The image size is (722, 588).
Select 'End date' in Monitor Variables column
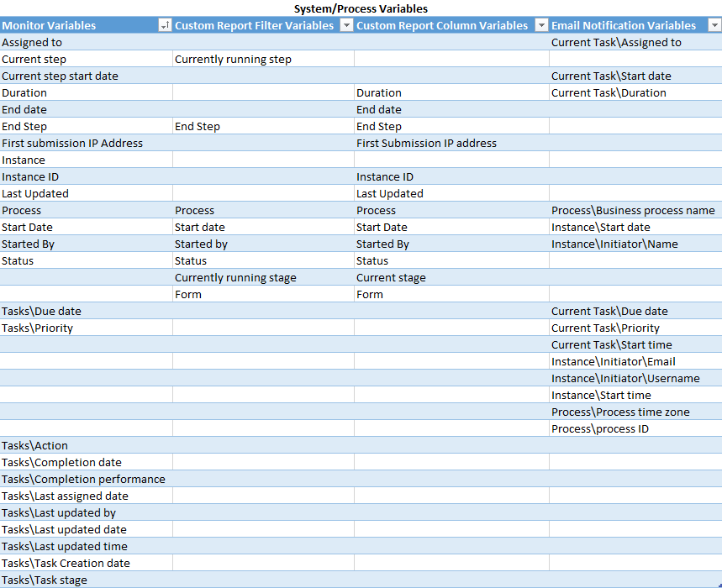point(86,109)
